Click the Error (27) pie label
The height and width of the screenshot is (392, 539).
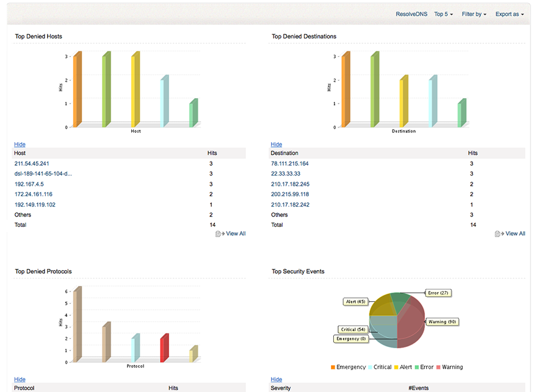438,293
